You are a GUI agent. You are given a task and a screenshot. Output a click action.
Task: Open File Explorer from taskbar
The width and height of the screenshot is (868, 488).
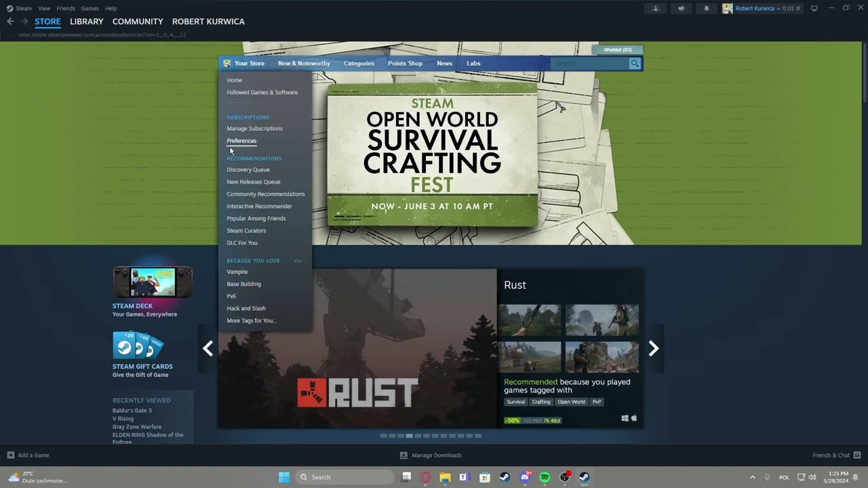point(445,477)
